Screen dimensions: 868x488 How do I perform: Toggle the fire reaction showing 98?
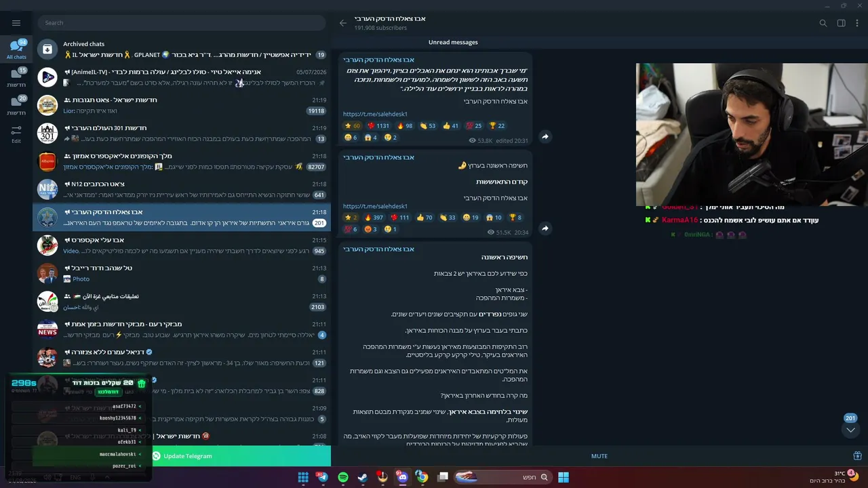[404, 126]
